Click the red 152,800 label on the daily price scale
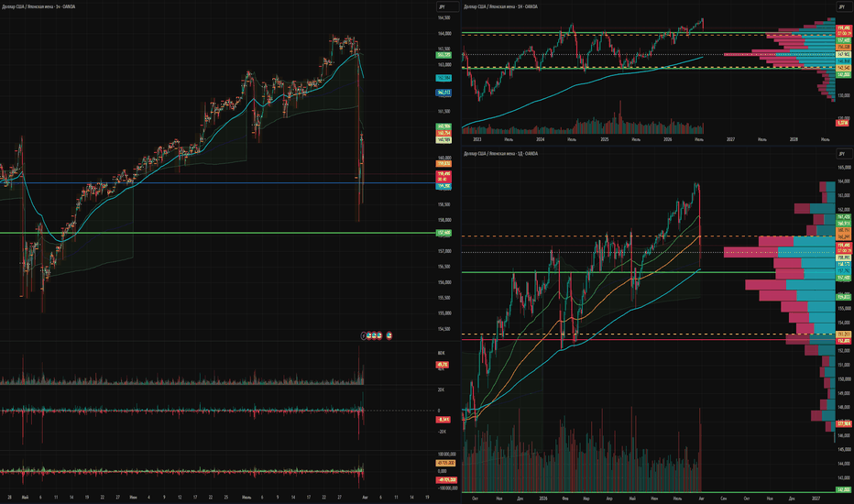Image resolution: width=854 pixels, height=504 pixels. (844, 341)
